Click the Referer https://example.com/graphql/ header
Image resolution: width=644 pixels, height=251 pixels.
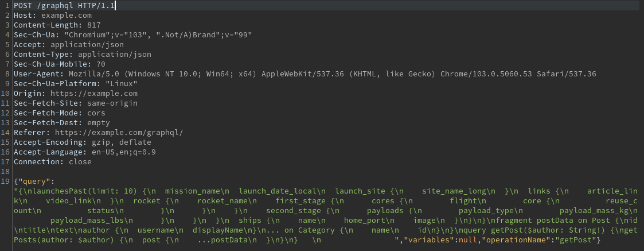(99, 133)
